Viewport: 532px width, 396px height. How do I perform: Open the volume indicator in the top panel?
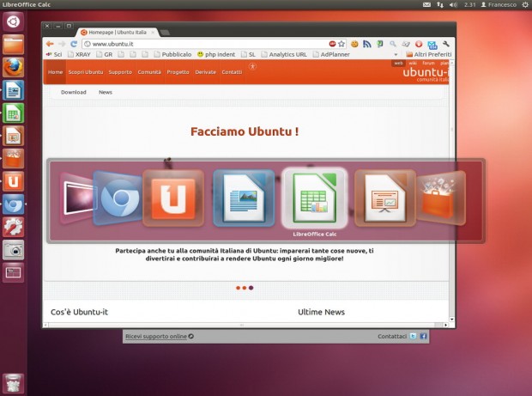(453, 5)
